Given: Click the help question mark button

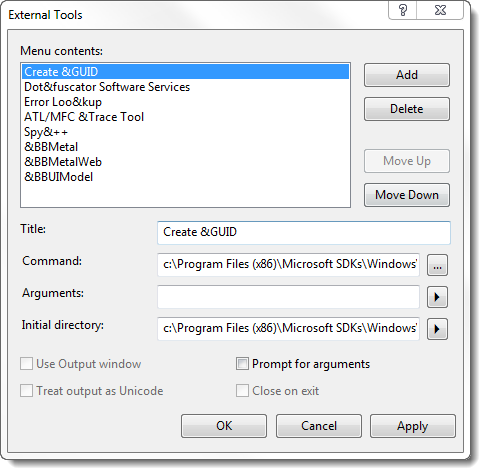Looking at the screenshot, I should [x=403, y=10].
